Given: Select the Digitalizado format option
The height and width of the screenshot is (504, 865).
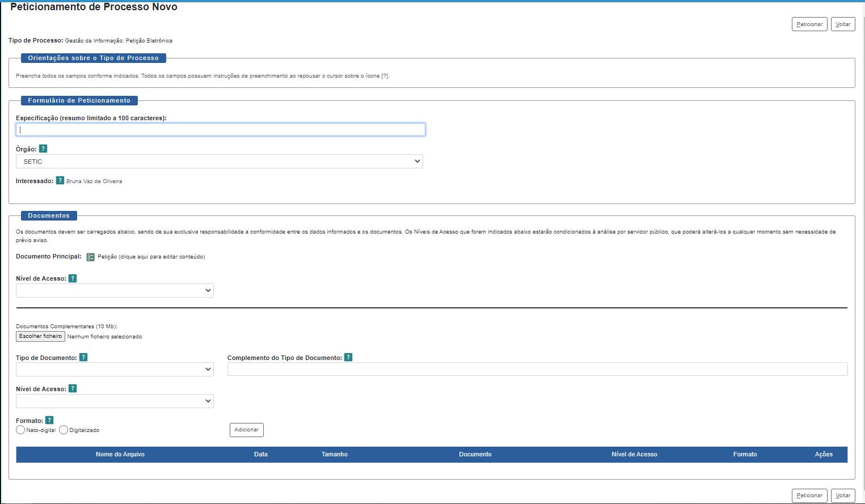Looking at the screenshot, I should coord(64,430).
